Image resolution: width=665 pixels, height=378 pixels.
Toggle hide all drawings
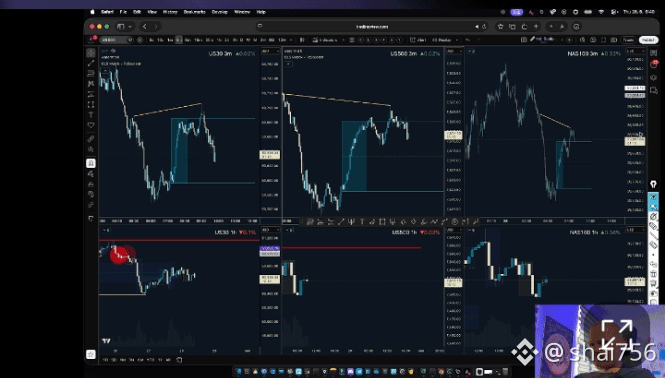(91, 194)
